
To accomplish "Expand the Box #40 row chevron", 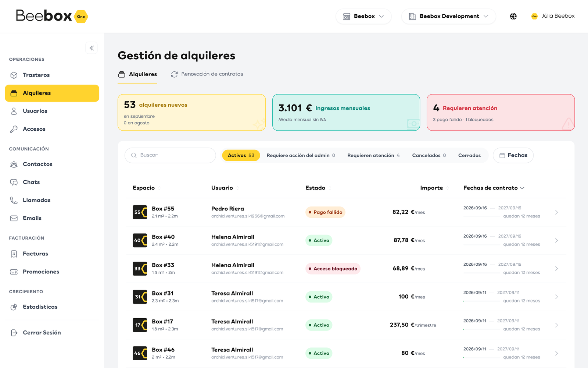I will pos(556,240).
